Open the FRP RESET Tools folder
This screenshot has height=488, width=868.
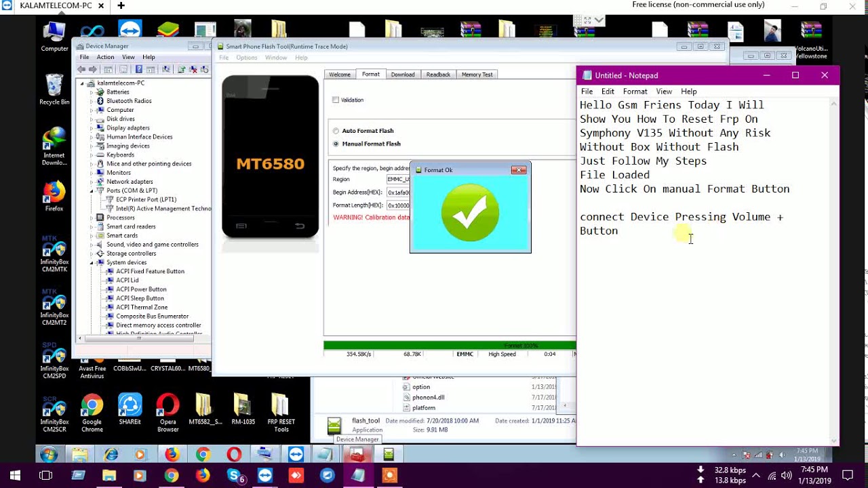[281, 413]
